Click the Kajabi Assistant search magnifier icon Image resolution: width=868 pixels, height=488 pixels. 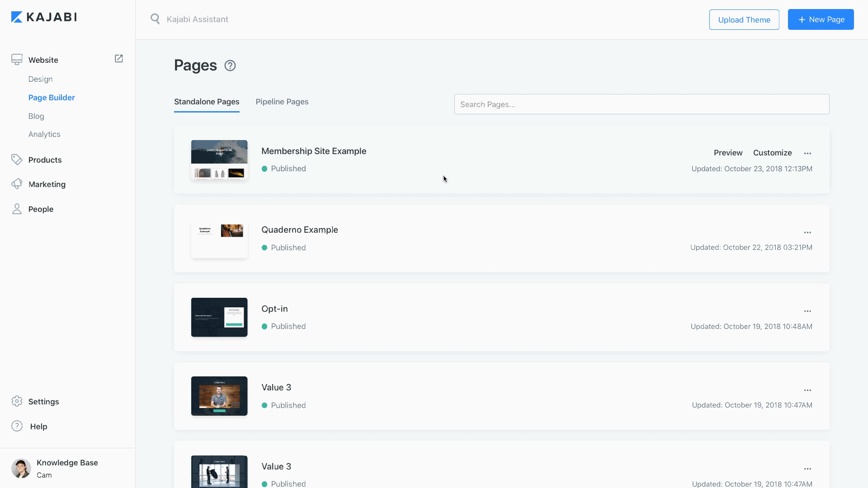tap(155, 19)
